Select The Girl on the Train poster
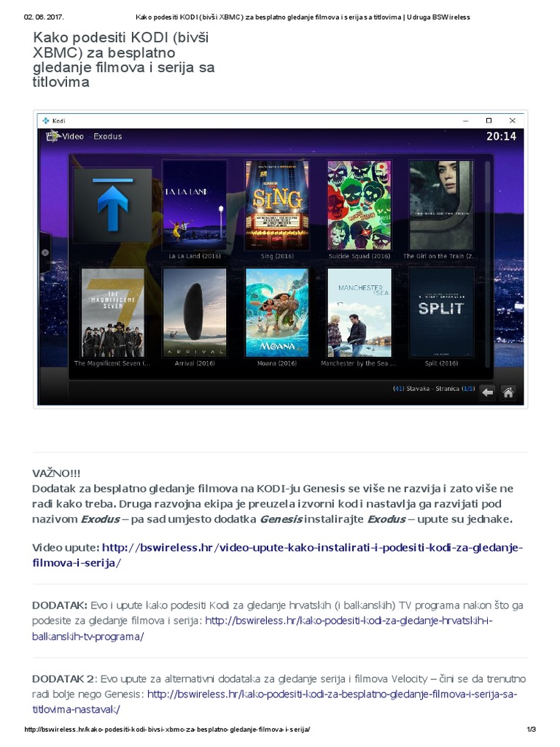 pos(441,205)
